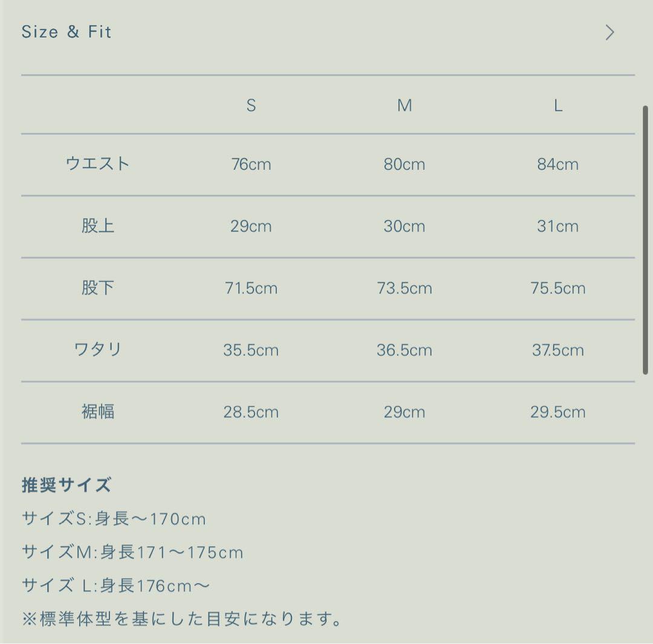This screenshot has width=653, height=644.
Task: Click the 推奨サイズ heading
Action: click(x=67, y=485)
